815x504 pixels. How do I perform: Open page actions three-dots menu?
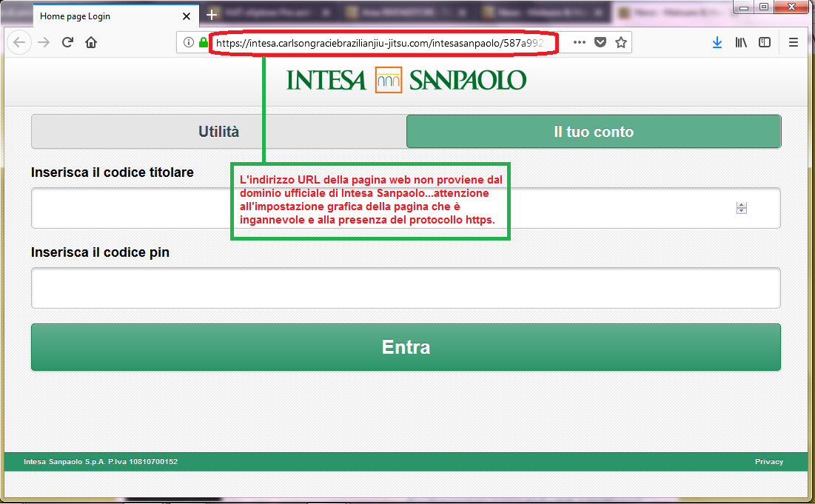pos(580,43)
